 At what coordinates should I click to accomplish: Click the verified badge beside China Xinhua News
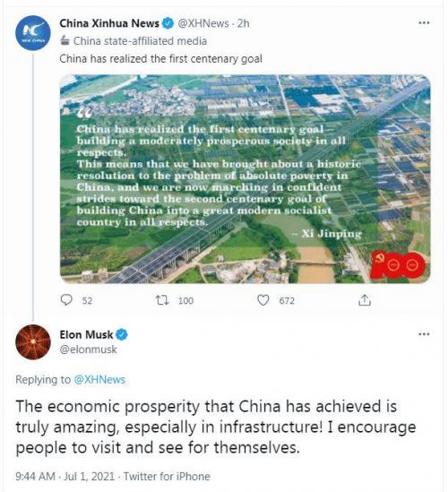tap(168, 23)
